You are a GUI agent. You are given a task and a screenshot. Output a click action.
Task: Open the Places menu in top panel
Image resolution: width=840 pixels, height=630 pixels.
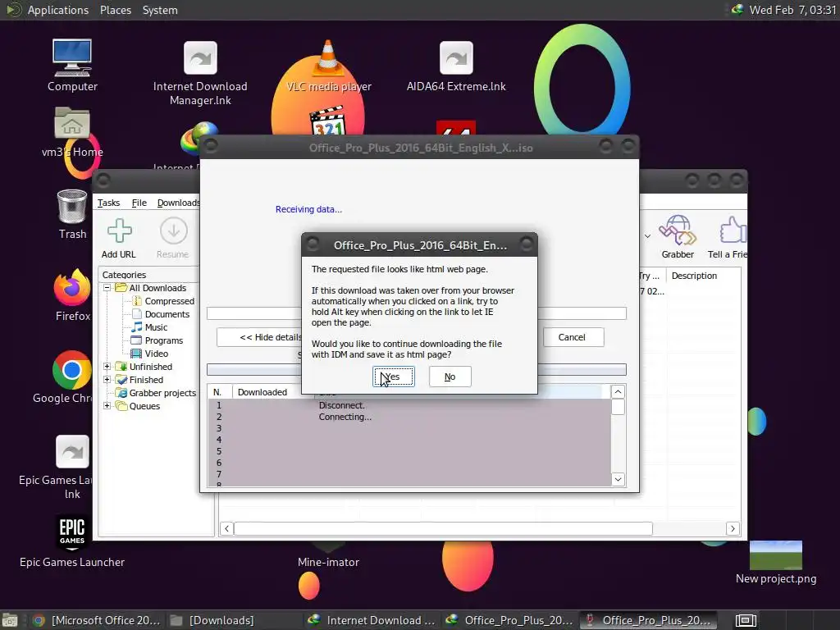[115, 10]
